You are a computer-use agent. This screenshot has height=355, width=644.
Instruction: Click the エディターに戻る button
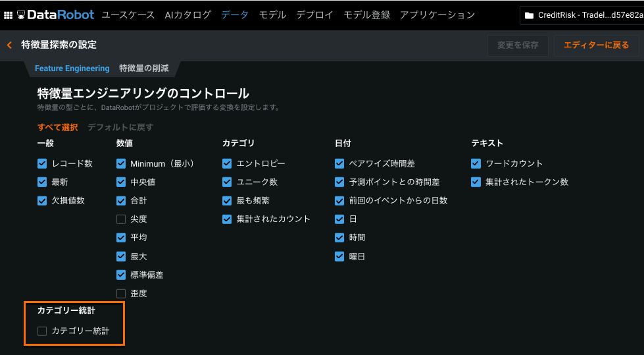[596, 45]
